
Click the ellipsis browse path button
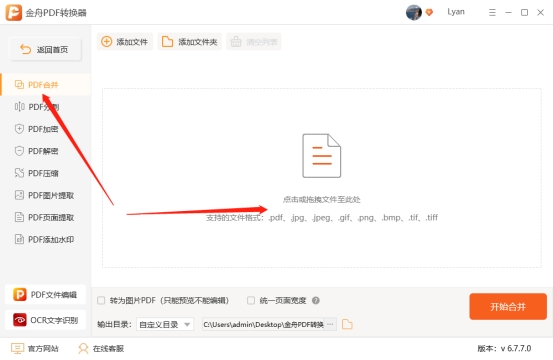(x=330, y=324)
